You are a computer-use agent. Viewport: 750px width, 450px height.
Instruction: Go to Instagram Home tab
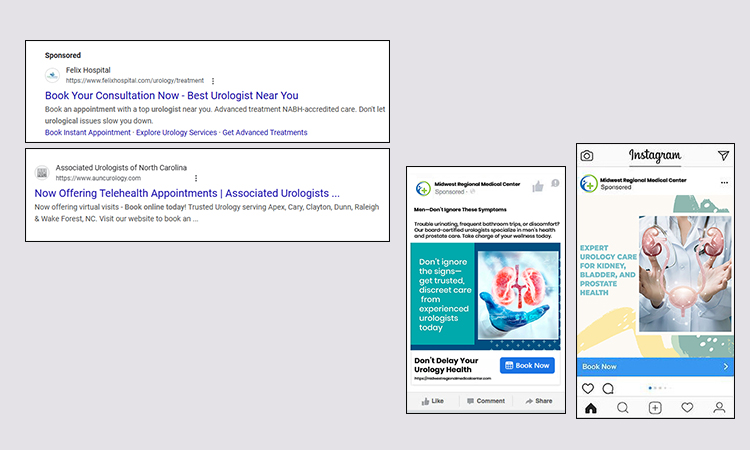591,408
